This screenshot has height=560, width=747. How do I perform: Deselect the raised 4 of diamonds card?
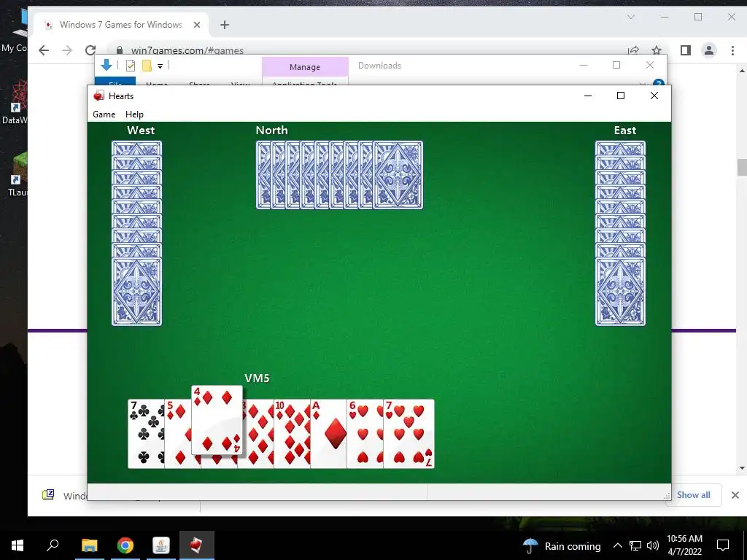click(217, 420)
